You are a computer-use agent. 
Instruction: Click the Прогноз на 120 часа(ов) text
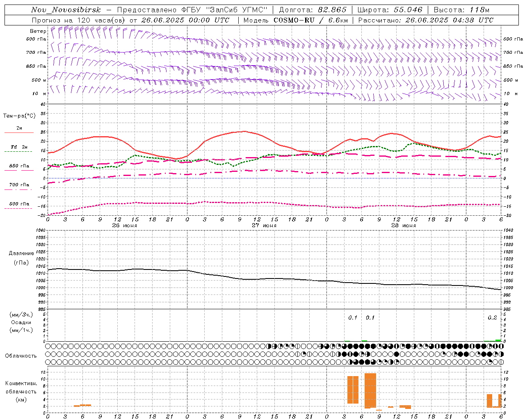coord(79,20)
